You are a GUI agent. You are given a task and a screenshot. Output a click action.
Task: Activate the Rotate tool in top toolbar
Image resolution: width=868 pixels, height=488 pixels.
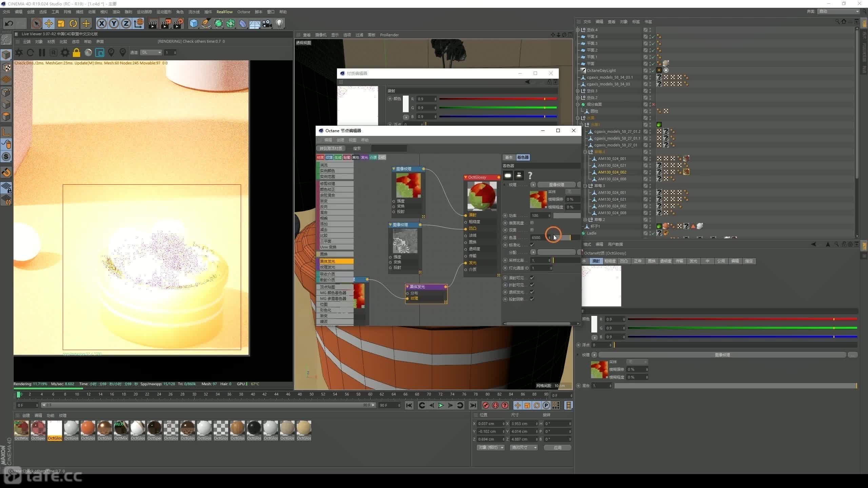pyautogui.click(x=73, y=23)
